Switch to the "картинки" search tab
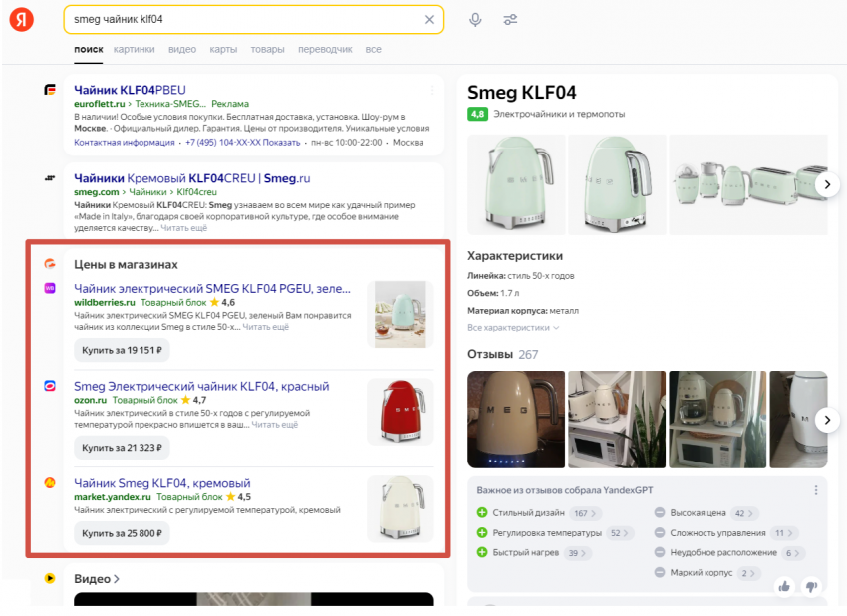Screen dimensions: 847x616 (134, 49)
